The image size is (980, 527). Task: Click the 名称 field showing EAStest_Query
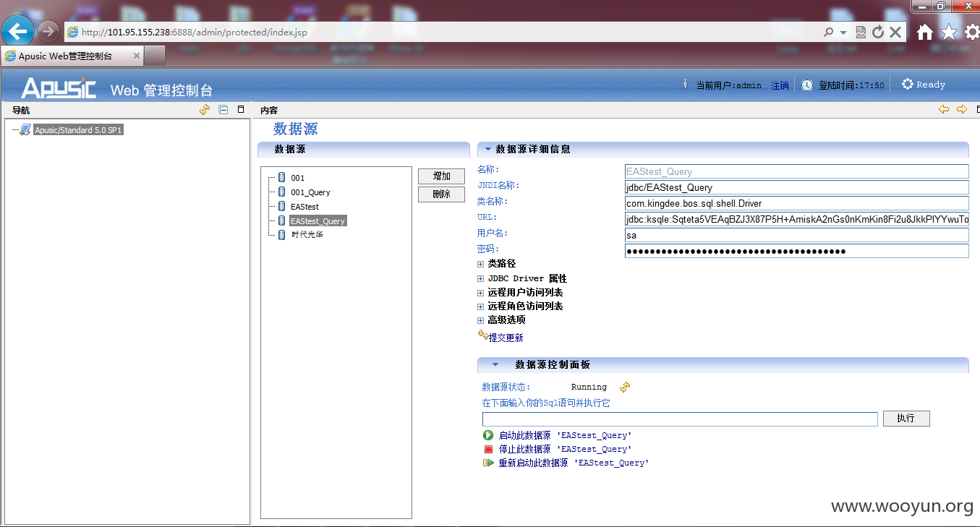click(796, 171)
